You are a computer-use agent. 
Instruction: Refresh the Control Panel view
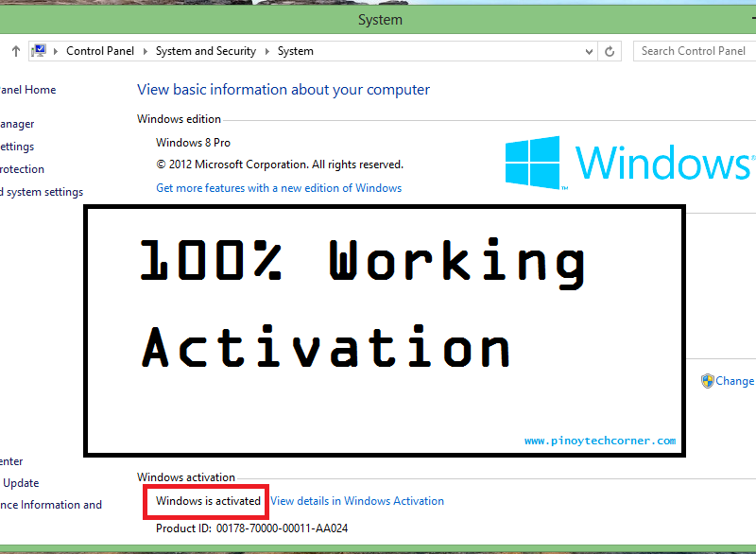click(x=610, y=51)
